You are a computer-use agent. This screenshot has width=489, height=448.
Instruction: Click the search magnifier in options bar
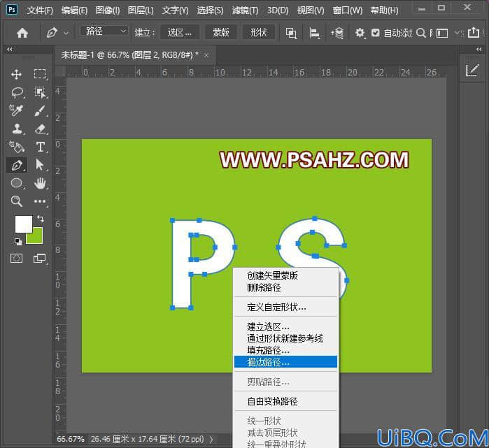coord(420,33)
